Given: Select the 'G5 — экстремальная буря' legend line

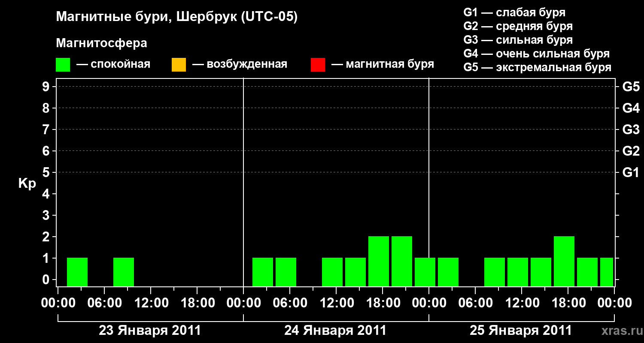Looking at the screenshot, I should click(538, 67).
